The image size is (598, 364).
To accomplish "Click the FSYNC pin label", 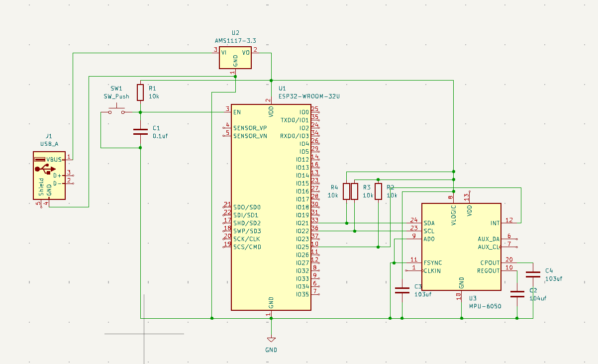I will [x=433, y=263].
